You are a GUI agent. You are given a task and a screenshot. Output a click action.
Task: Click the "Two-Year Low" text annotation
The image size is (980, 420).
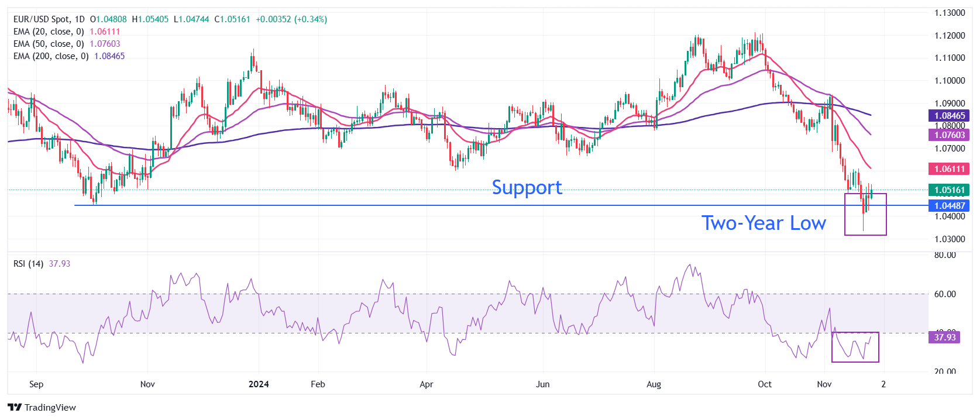(x=764, y=223)
